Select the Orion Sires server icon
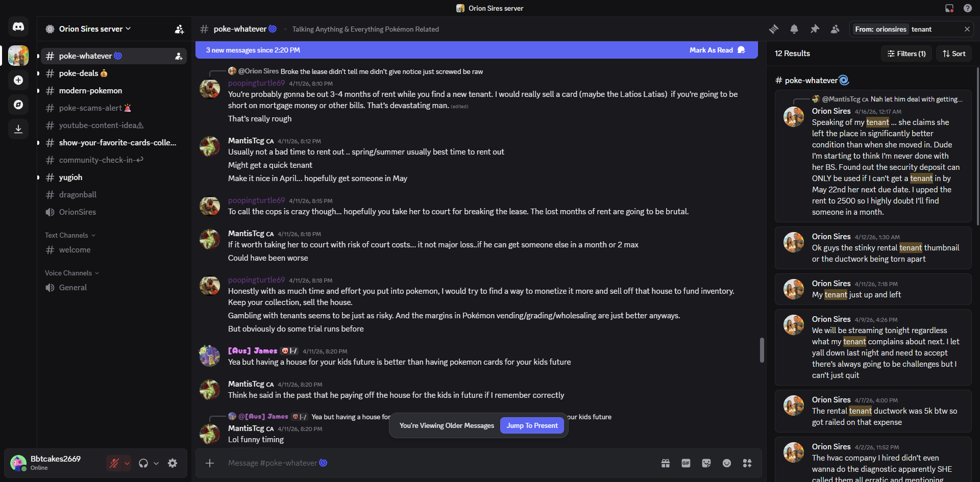Screen dimensions: 980x482 click(18, 56)
